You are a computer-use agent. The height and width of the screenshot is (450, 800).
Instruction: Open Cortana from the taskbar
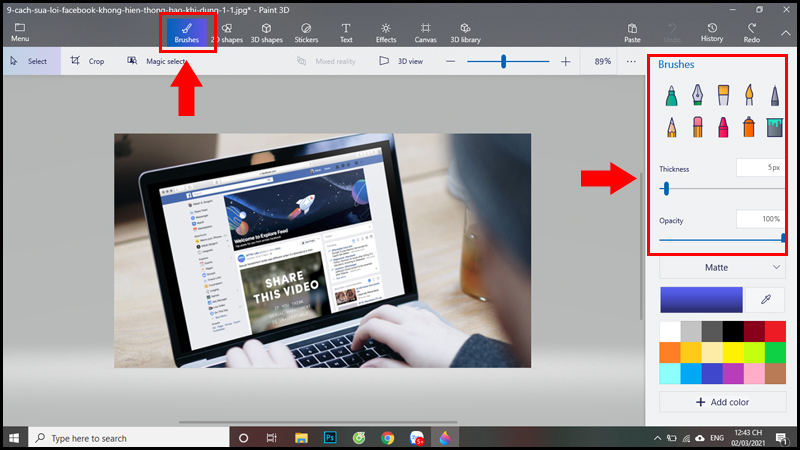[243, 438]
